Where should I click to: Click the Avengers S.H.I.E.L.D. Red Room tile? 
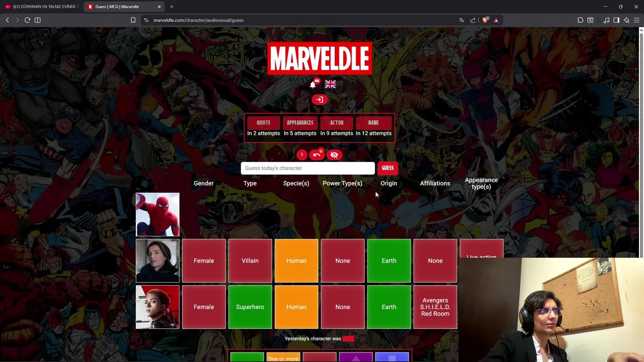[x=435, y=307]
